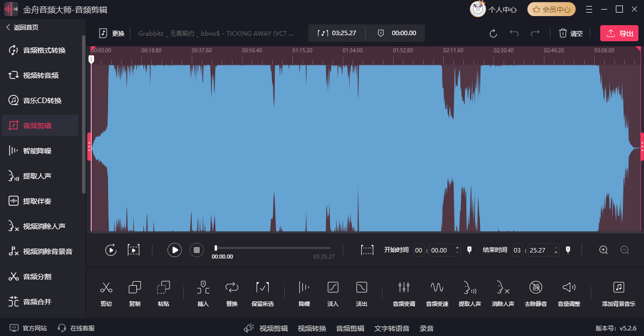Select the 剪切 (cut) tool

106,294
